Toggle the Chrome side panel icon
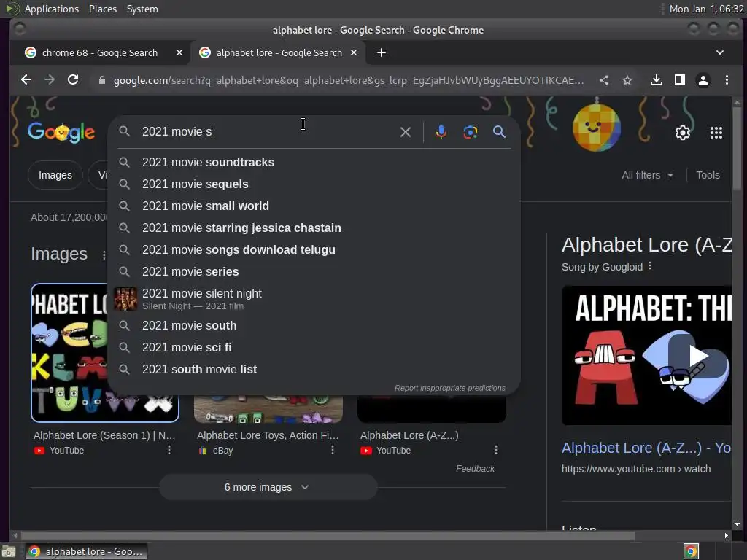 [x=680, y=80]
